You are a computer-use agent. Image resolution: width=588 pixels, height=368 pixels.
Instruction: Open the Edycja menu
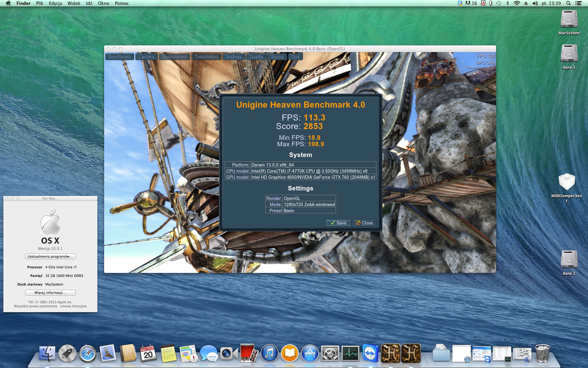pyautogui.click(x=55, y=3)
